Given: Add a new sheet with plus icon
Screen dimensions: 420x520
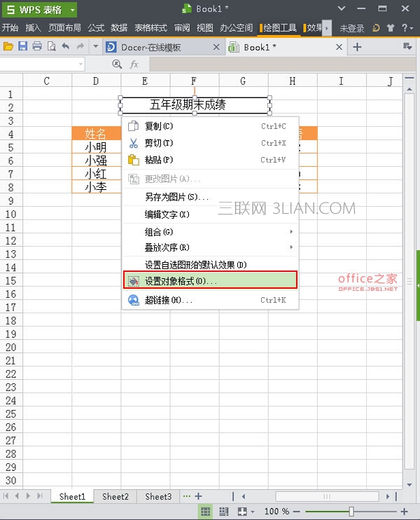Looking at the screenshot, I should click(x=198, y=496).
